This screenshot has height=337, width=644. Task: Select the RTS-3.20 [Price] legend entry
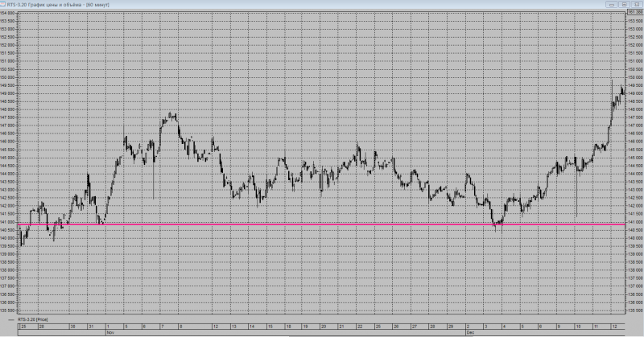[x=32, y=319]
